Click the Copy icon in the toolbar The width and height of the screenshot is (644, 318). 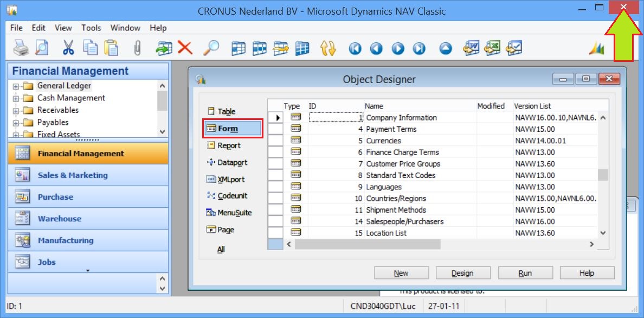90,48
